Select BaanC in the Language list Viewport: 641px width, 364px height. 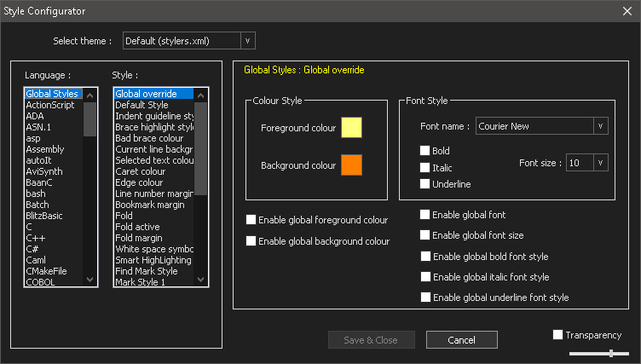[54, 182]
